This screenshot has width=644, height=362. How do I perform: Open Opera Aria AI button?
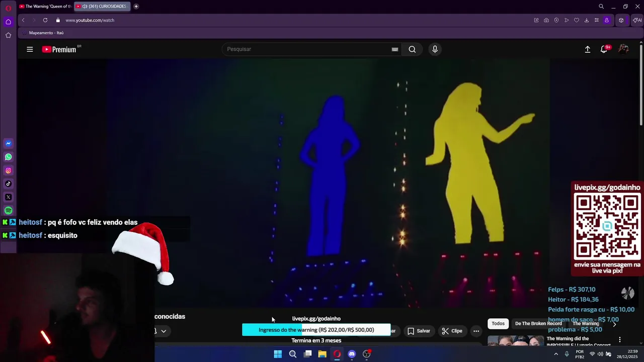pyautogui.click(x=637, y=20)
